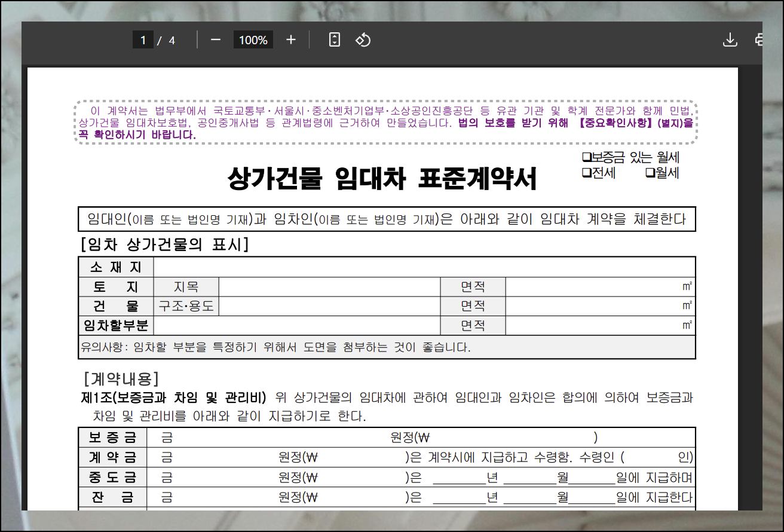Click 일에 지급한다 in 잔금 row
The image size is (784, 532).
point(655,497)
